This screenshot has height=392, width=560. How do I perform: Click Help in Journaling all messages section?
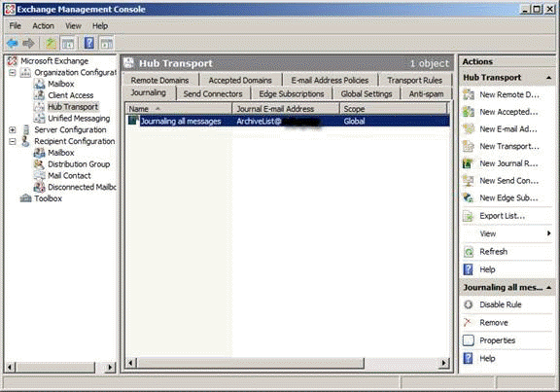[x=487, y=358]
